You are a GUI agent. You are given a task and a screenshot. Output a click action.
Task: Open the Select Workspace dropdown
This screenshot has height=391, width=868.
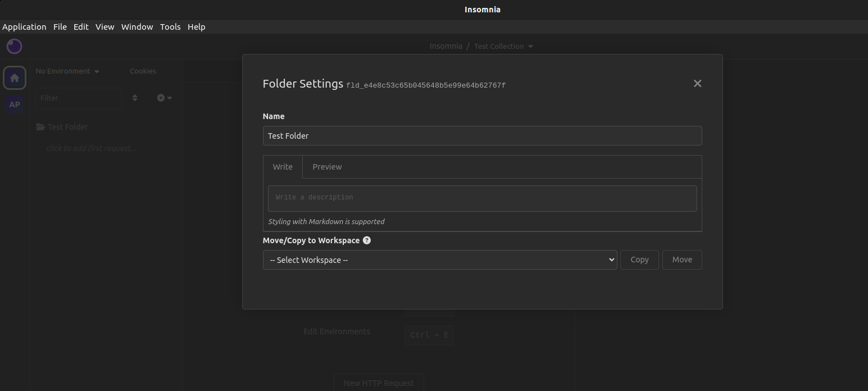tap(440, 260)
